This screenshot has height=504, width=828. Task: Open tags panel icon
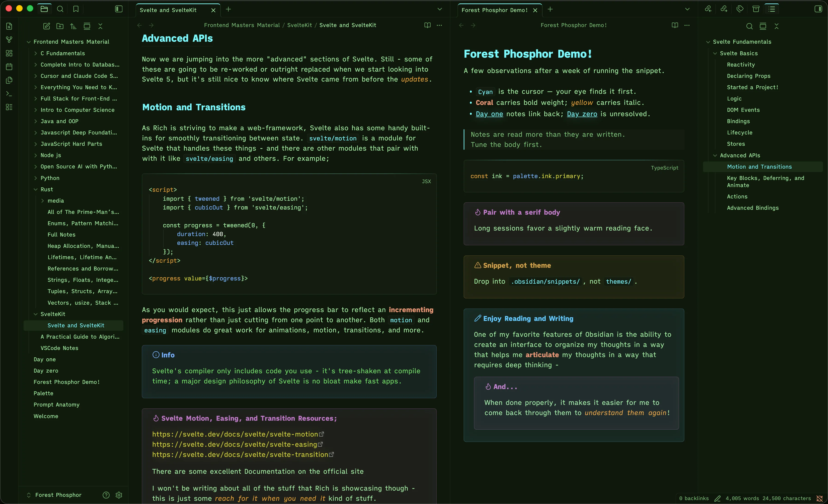pyautogui.click(x=740, y=9)
